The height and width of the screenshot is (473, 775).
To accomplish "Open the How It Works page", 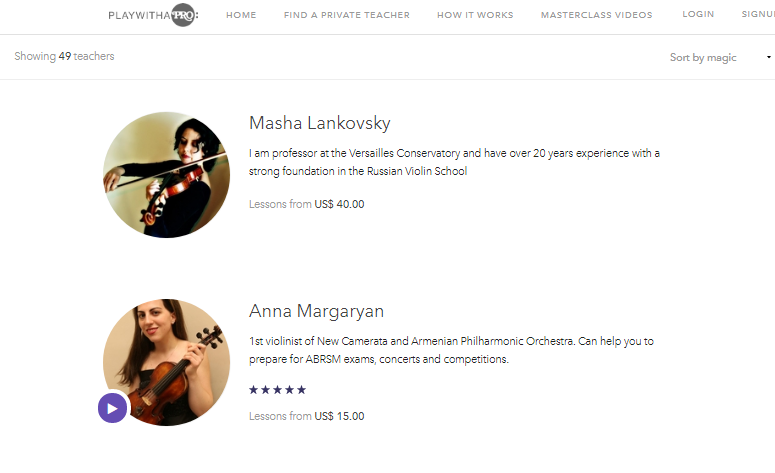I will point(475,15).
